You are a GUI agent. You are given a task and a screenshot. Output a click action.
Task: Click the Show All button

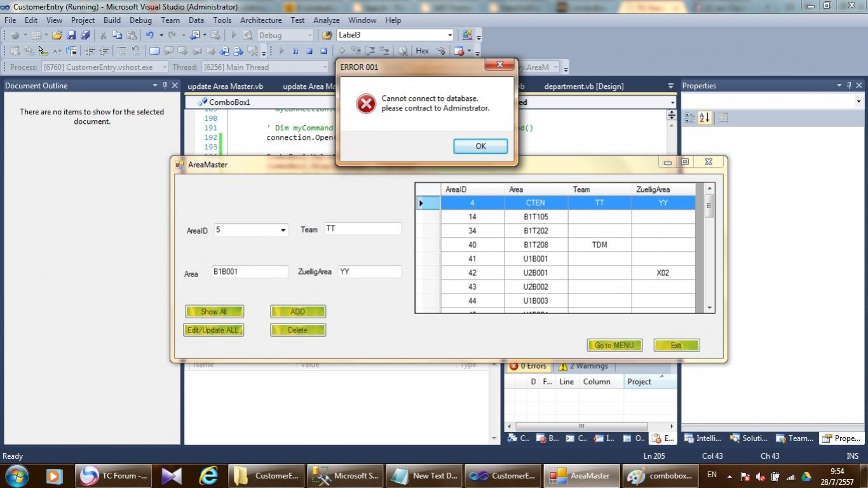point(214,311)
